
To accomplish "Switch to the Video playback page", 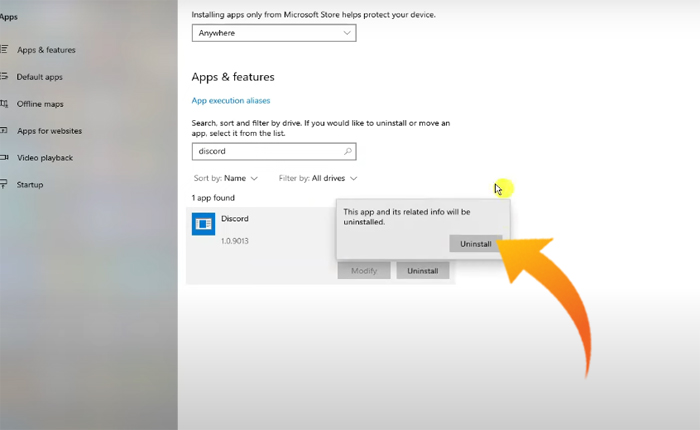I will [x=44, y=158].
